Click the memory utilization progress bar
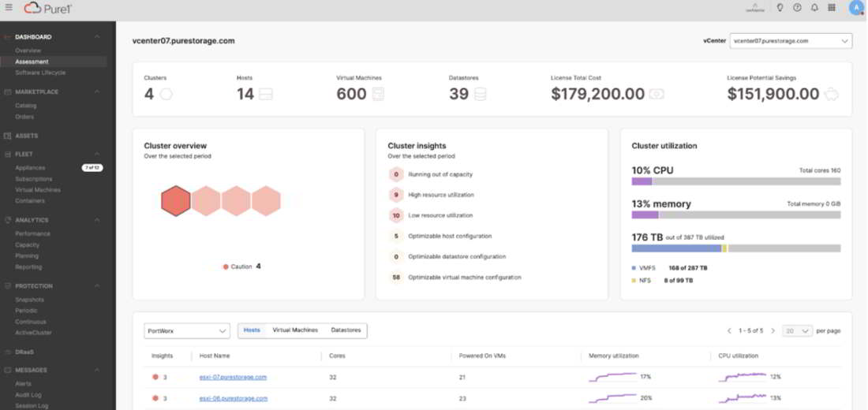868x410 pixels. (x=736, y=214)
